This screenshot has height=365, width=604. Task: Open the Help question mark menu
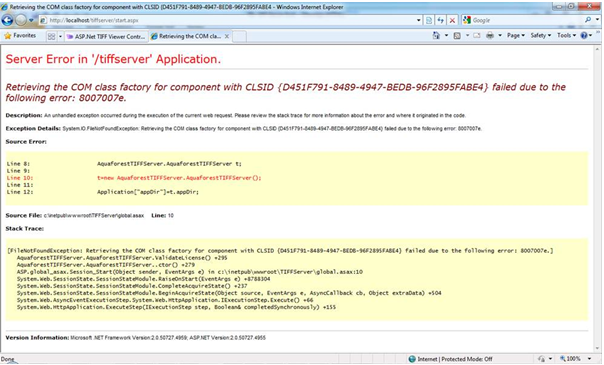coord(586,35)
